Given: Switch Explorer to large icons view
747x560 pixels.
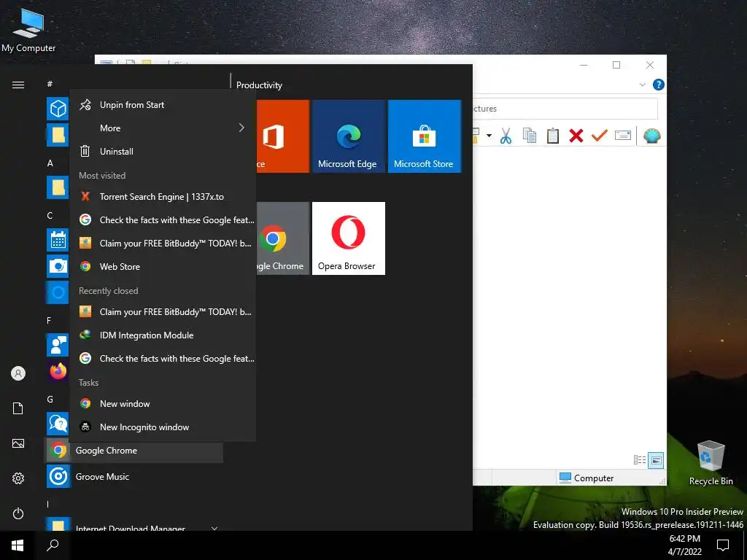Looking at the screenshot, I should click(656, 460).
